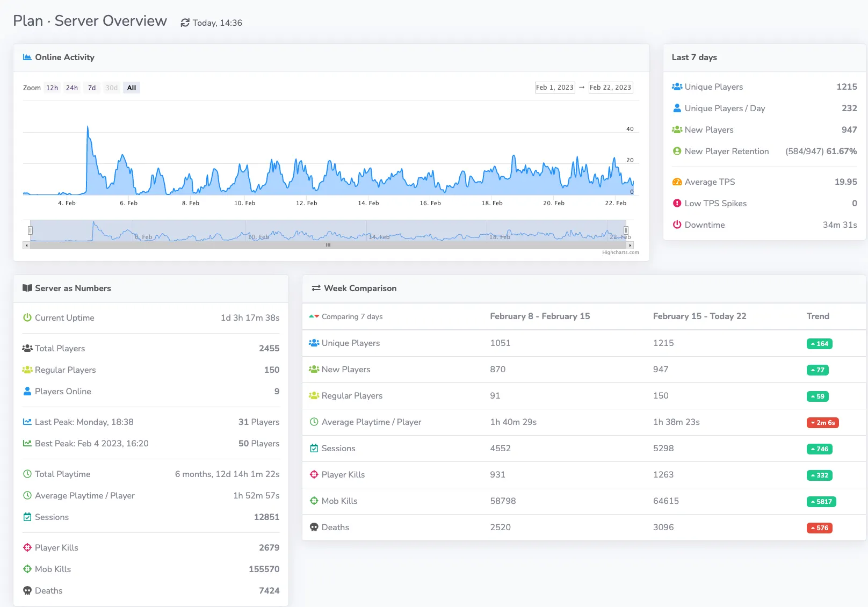This screenshot has height=607, width=868.
Task: Set chart zoom to 12h
Action: (52, 88)
